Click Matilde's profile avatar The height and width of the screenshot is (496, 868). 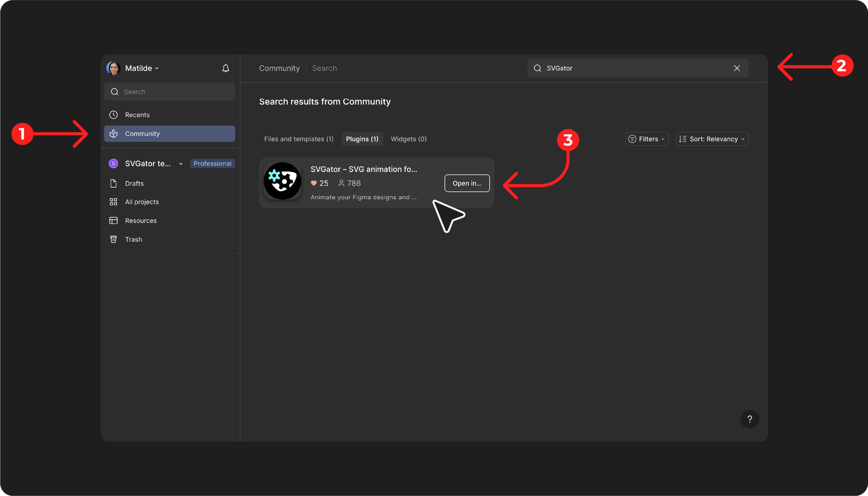[x=113, y=68]
